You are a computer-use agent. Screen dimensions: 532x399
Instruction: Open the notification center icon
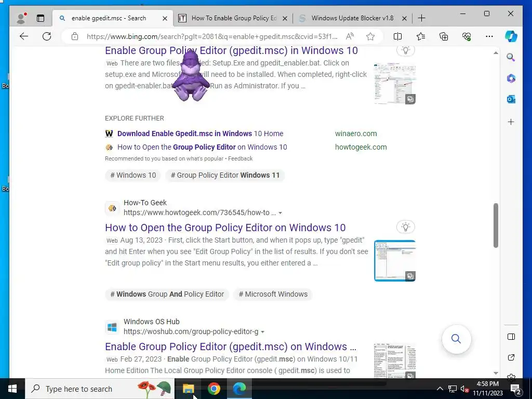pos(515,389)
